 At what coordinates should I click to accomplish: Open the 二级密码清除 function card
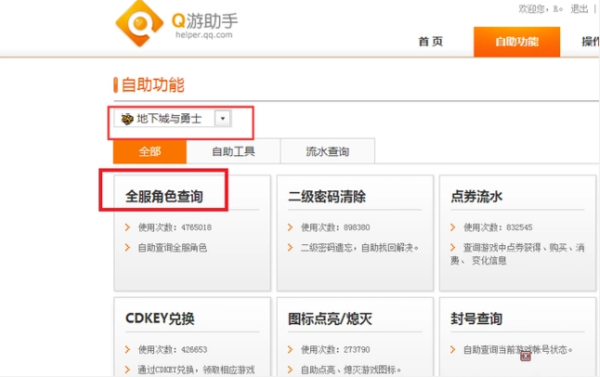(355, 233)
